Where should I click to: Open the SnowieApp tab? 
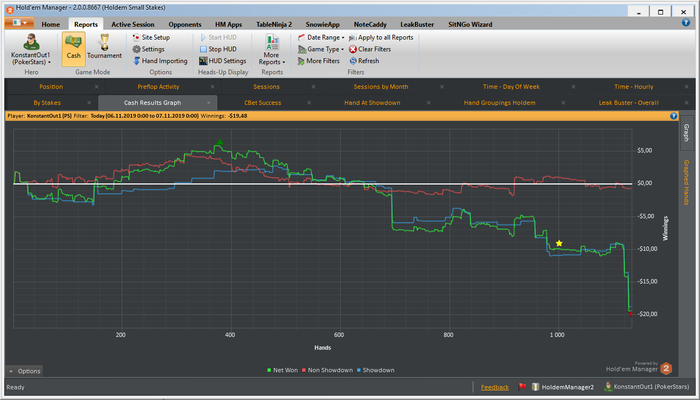tap(322, 25)
